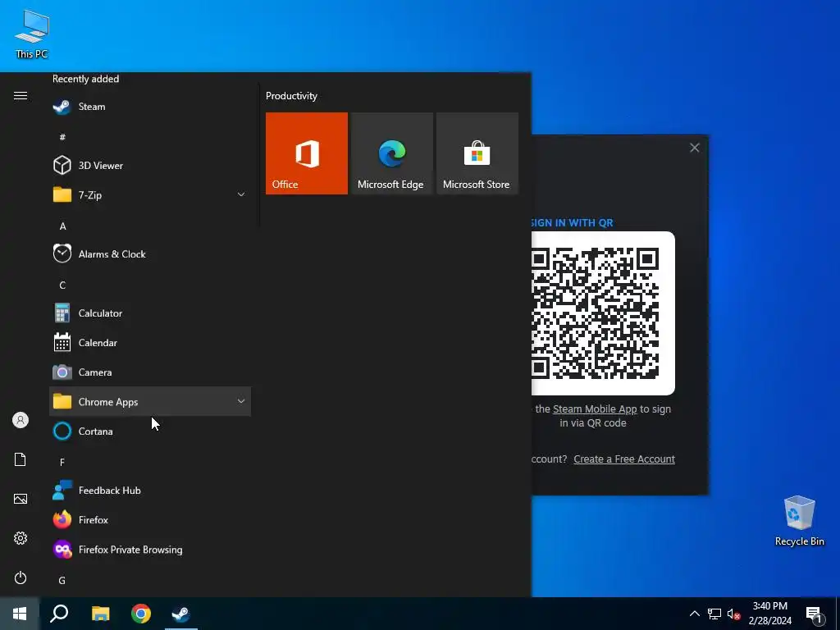
Task: Open the Chrome Apps folder
Action: tap(150, 402)
